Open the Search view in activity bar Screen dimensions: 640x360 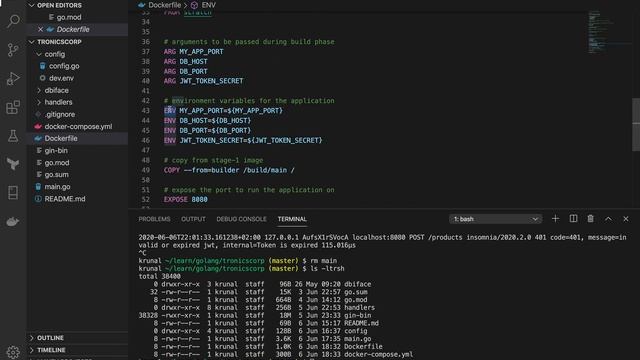click(x=13, y=20)
